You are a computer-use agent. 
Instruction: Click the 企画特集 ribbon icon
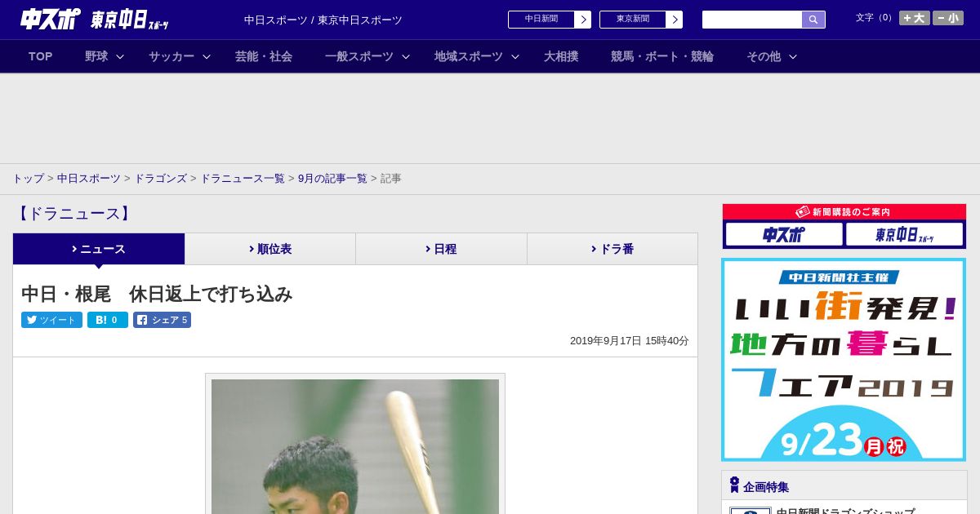(734, 485)
